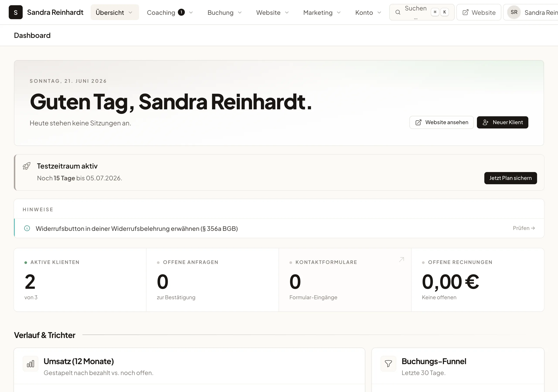The height and width of the screenshot is (392, 558).
Task: Click the black S logo tile
Action: [15, 12]
